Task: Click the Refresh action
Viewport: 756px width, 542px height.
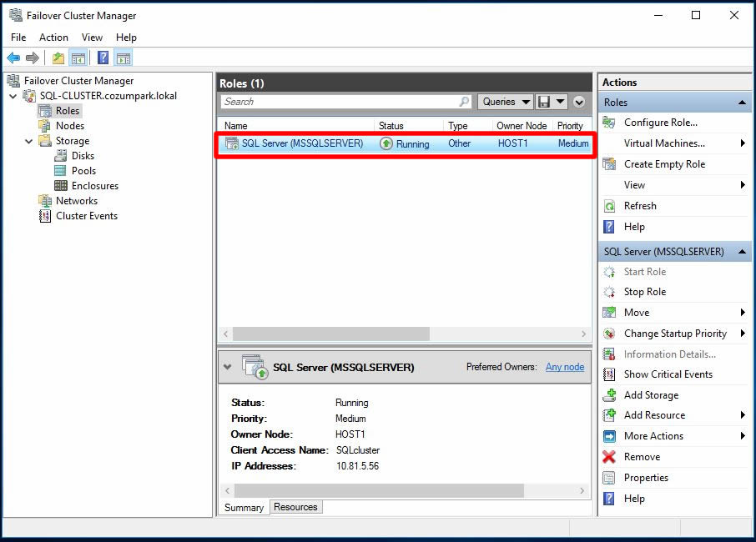Action: (x=639, y=206)
